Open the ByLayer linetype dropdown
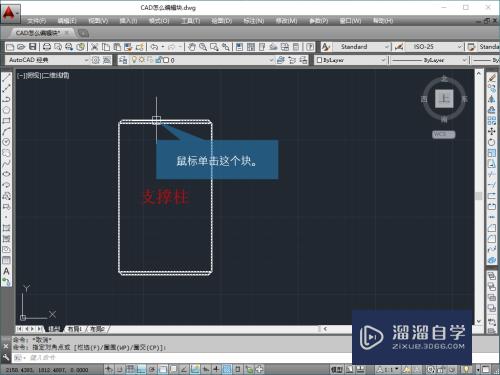This screenshot has height=375, width=500. [x=464, y=60]
